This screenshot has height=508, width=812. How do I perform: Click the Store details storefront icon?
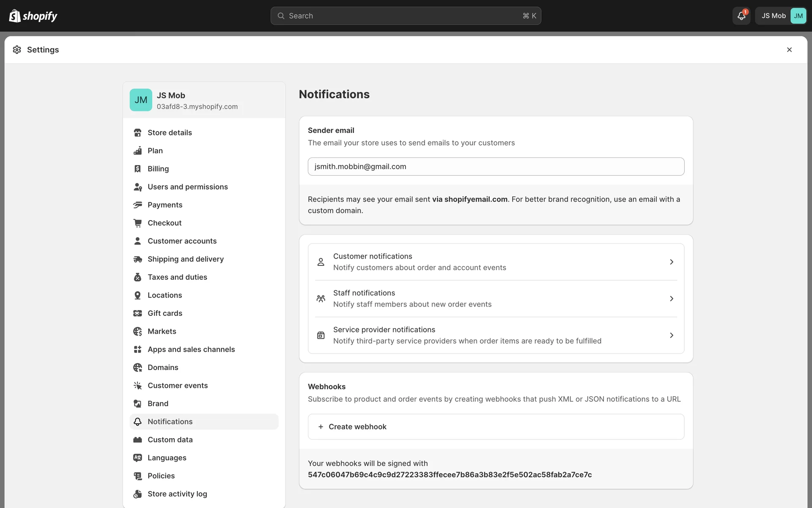pos(137,133)
